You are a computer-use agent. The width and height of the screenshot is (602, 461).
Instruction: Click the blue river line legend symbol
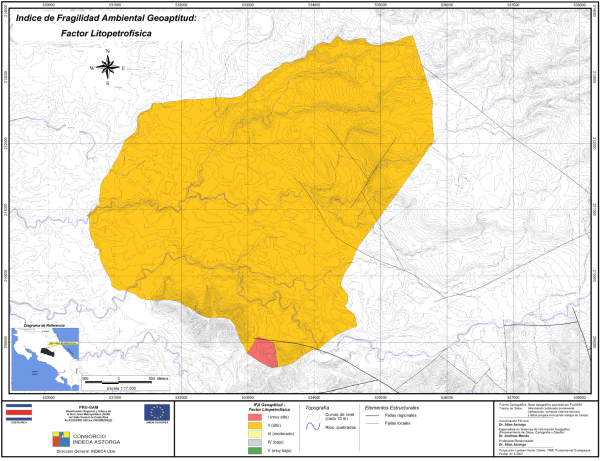pyautogui.click(x=312, y=425)
